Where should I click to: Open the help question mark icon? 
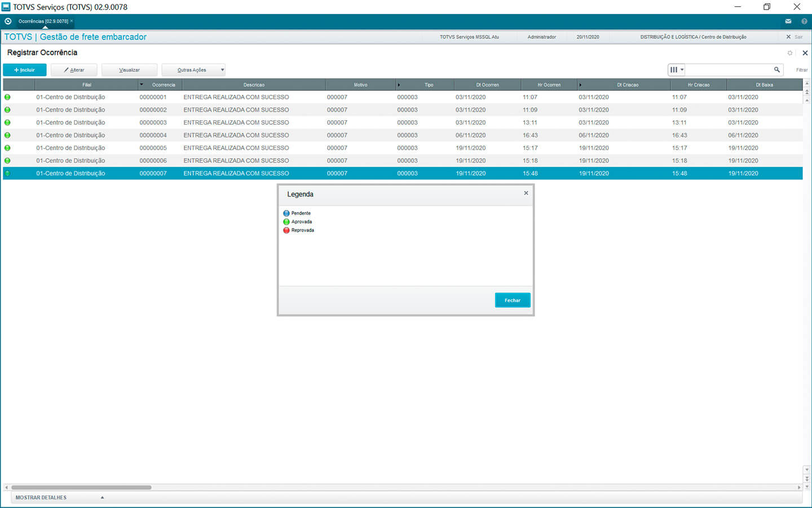pos(804,21)
